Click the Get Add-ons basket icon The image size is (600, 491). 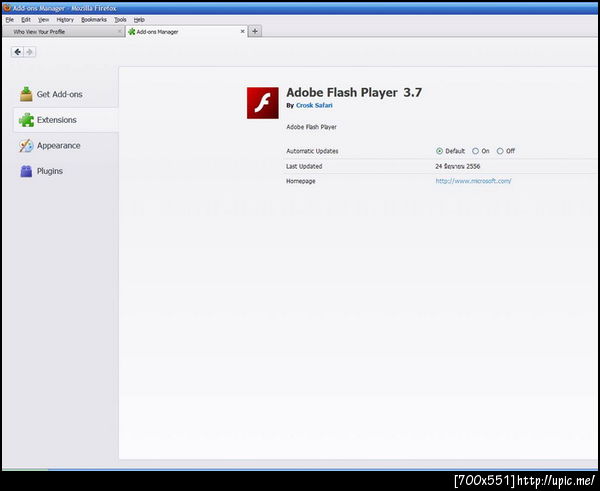[x=26, y=94]
